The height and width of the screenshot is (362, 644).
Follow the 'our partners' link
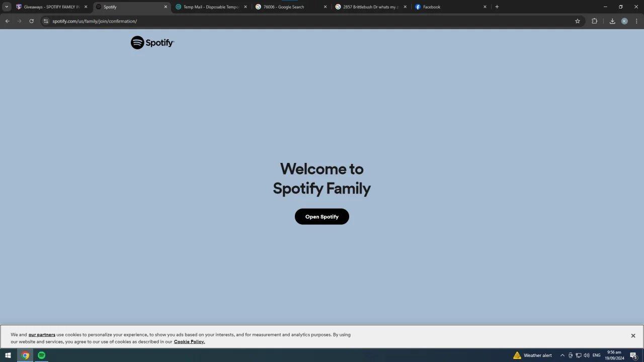click(x=42, y=334)
